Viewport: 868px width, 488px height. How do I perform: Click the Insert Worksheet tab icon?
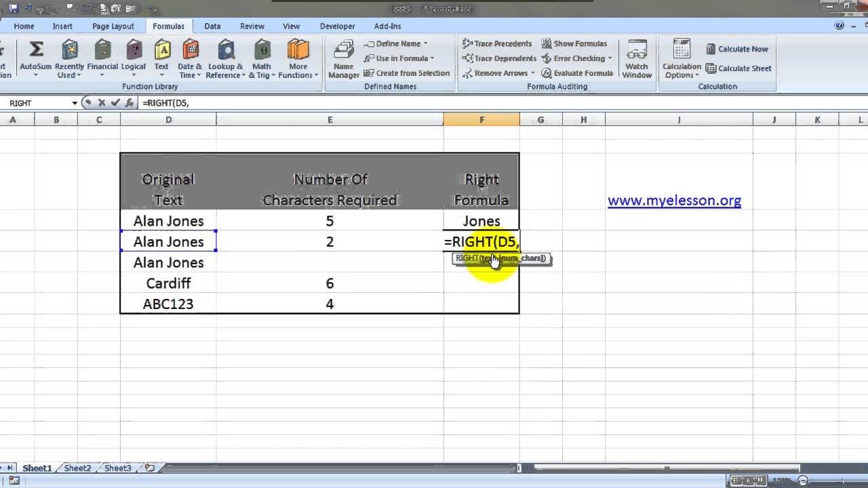(x=150, y=468)
